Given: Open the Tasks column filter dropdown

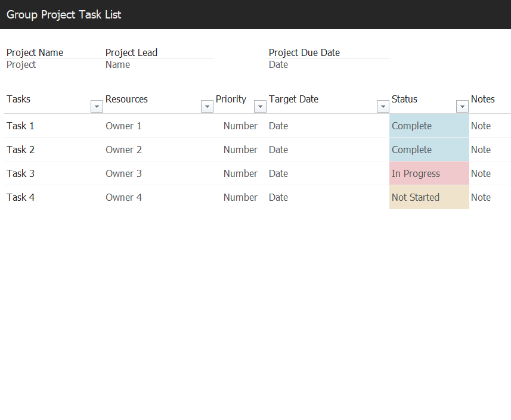Looking at the screenshot, I should point(97,107).
